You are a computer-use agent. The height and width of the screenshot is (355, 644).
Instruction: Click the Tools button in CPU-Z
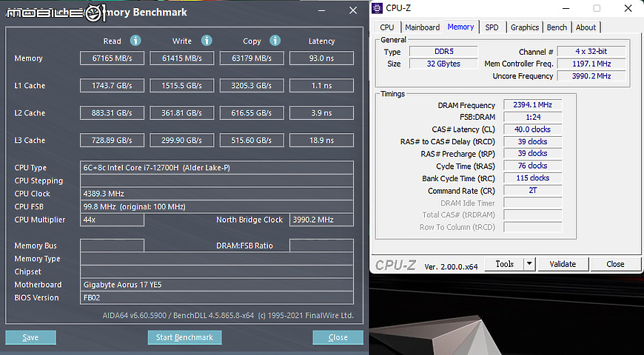click(504, 264)
